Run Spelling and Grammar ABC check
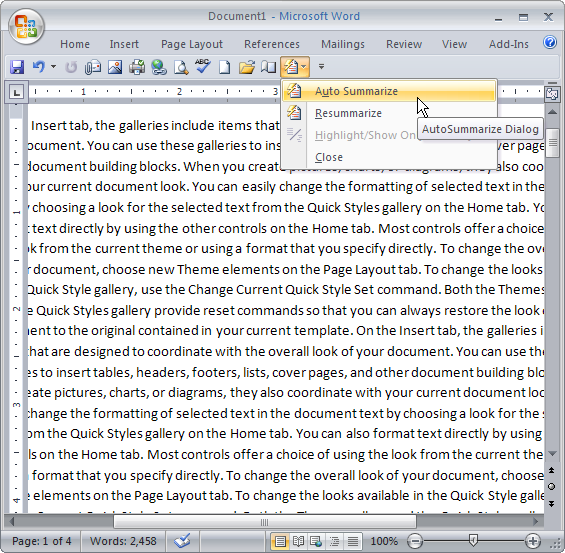The image size is (565, 553). [203, 67]
